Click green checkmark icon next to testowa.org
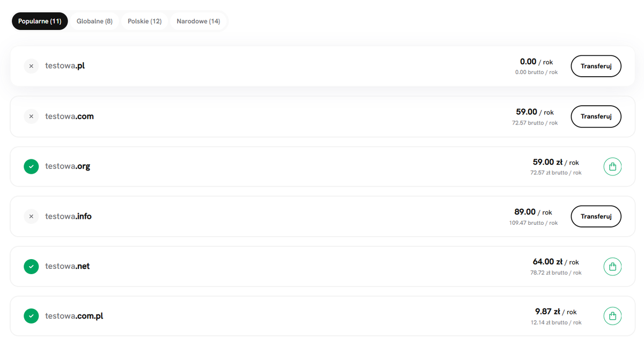 pos(31,167)
